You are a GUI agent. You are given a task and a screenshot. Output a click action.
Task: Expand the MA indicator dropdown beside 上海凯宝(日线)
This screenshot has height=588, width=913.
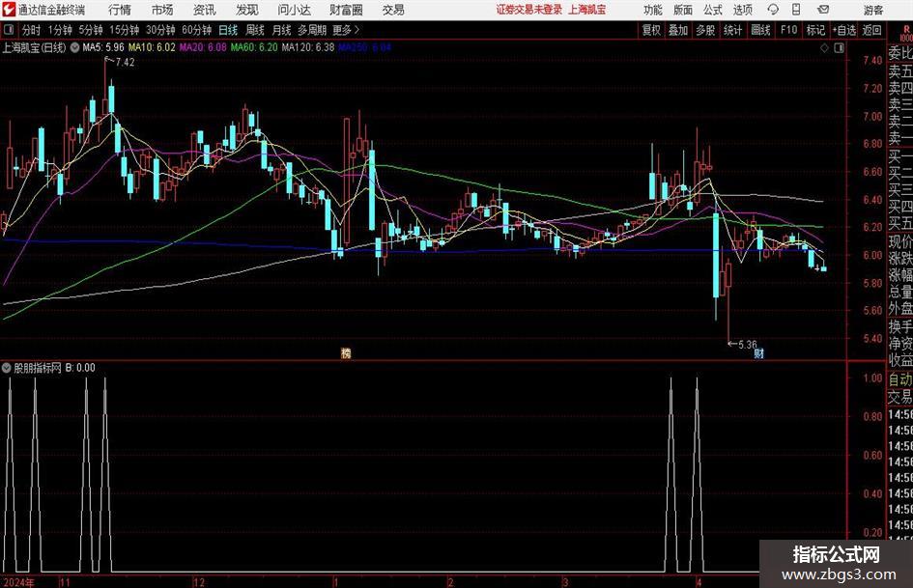pos(74,47)
